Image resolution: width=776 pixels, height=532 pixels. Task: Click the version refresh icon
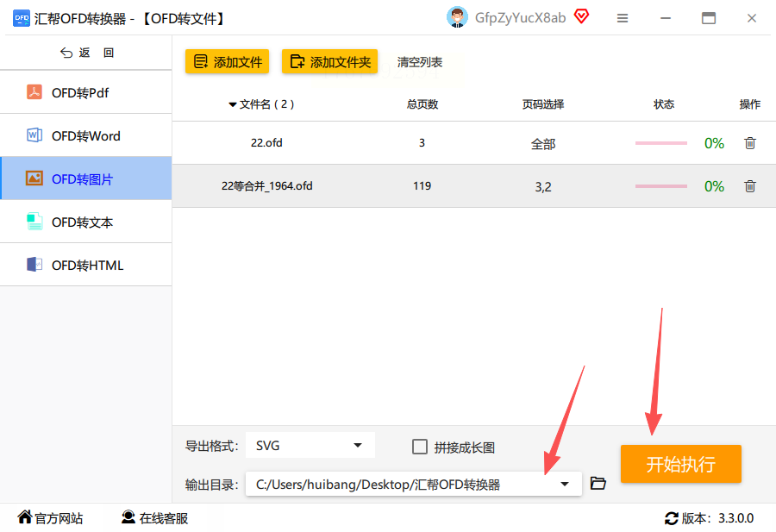671,518
